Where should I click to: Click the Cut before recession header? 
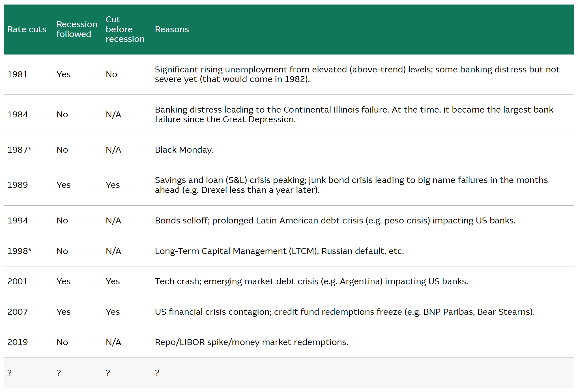[125, 29]
